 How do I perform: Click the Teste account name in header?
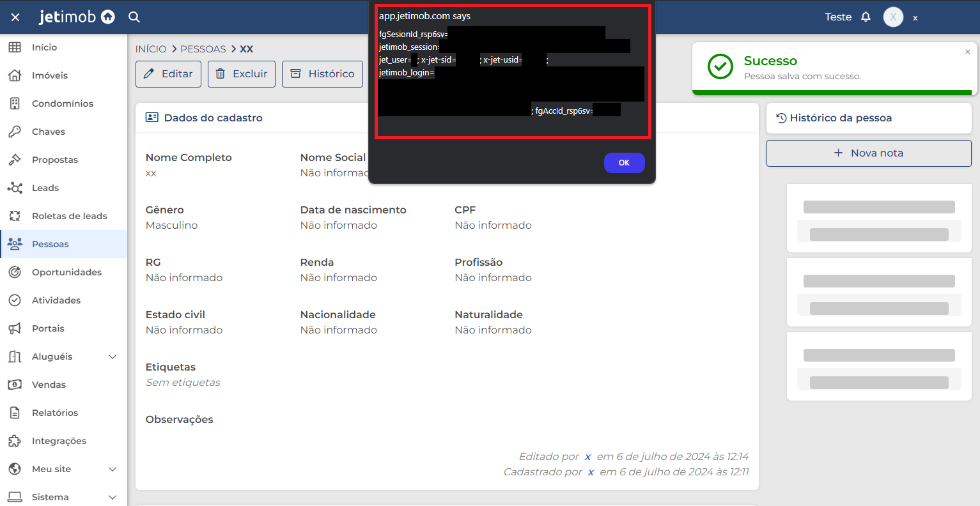(838, 17)
